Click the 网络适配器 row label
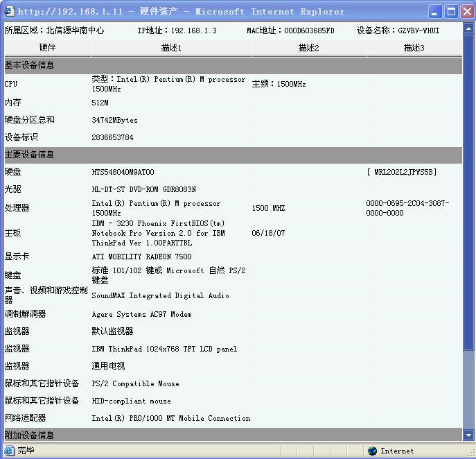This screenshot has height=459, width=476. pyautogui.click(x=26, y=417)
